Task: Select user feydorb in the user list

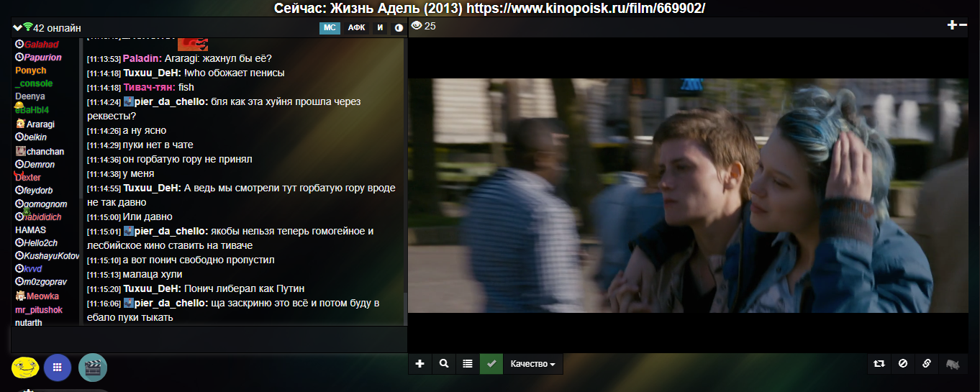Action: 39,191
